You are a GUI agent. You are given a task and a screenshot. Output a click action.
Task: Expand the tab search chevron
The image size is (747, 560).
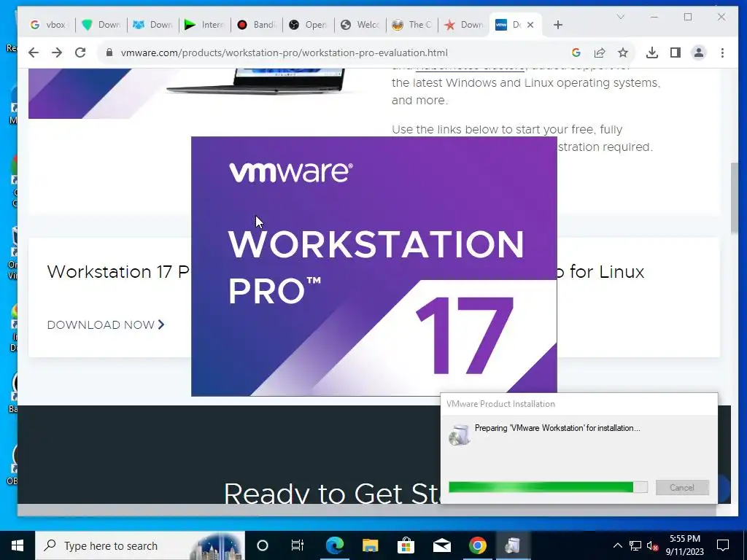click(x=620, y=17)
